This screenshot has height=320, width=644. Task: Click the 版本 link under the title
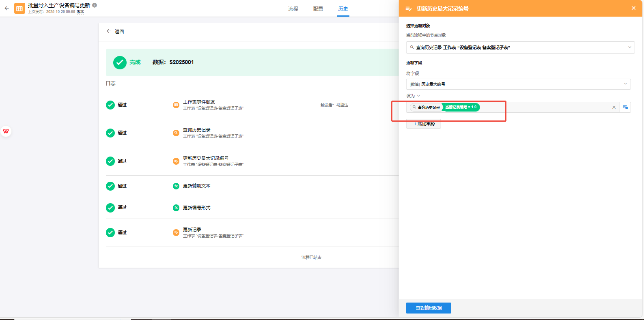click(80, 12)
